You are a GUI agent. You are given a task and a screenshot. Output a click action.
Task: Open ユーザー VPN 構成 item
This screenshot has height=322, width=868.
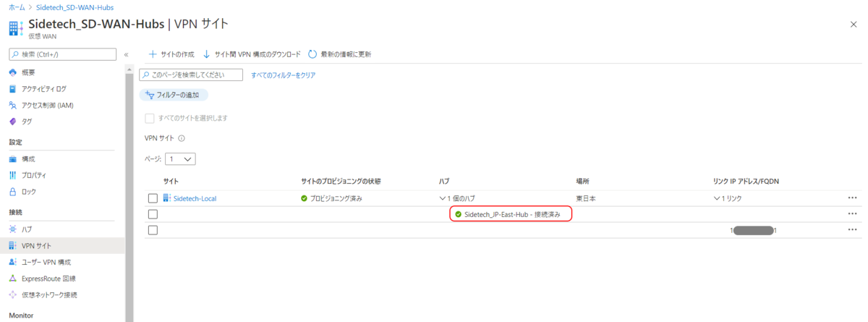coord(46,262)
